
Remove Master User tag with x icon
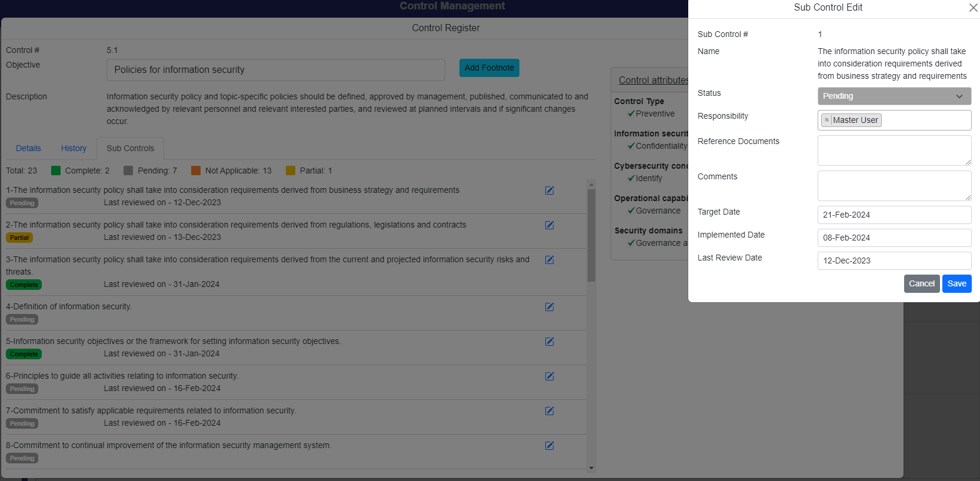pyautogui.click(x=826, y=120)
